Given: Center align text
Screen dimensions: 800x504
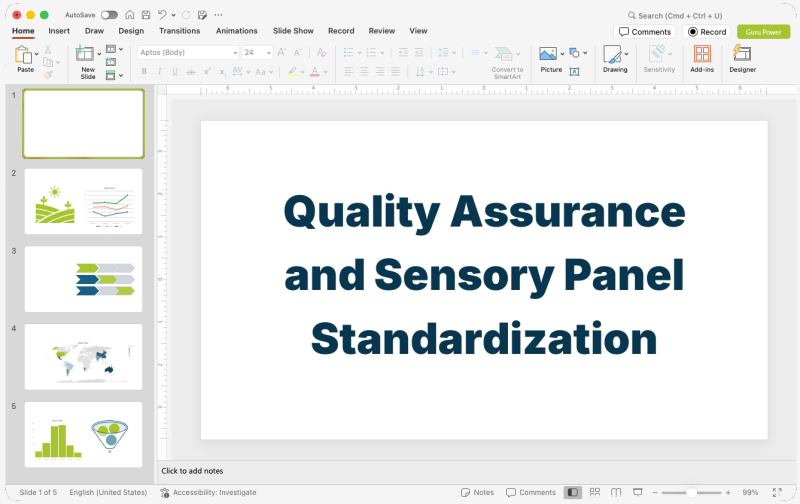Looking at the screenshot, I should tap(364, 71).
